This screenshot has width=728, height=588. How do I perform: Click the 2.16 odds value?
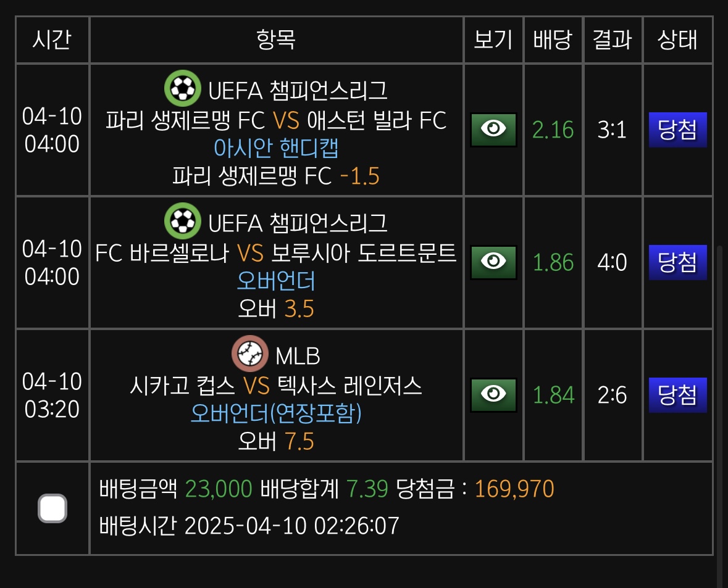click(x=553, y=130)
